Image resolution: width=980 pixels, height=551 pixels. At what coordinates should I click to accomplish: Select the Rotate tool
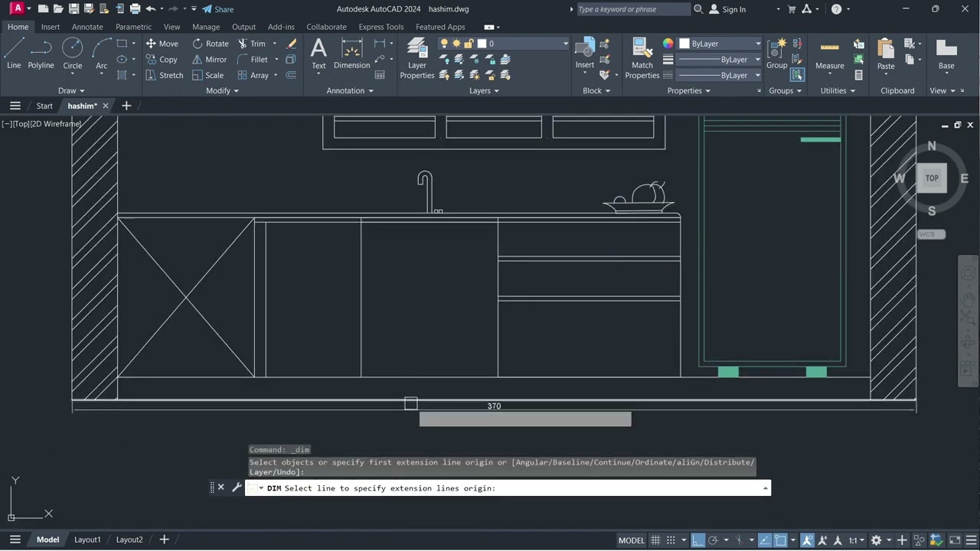(210, 44)
